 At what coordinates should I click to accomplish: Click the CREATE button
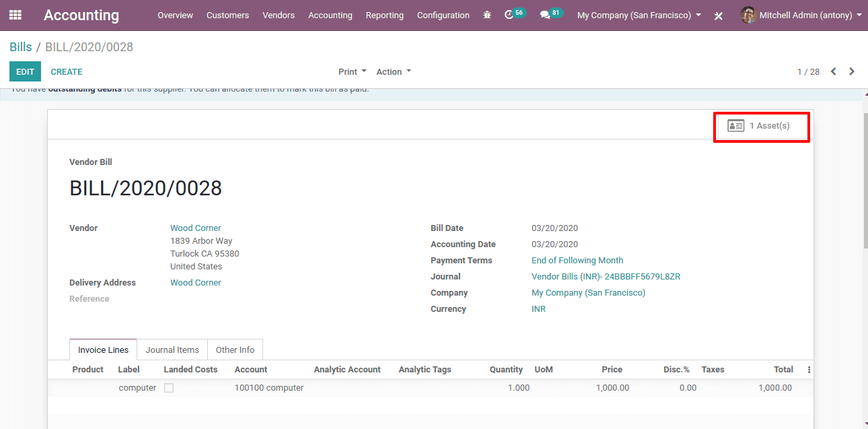(67, 71)
